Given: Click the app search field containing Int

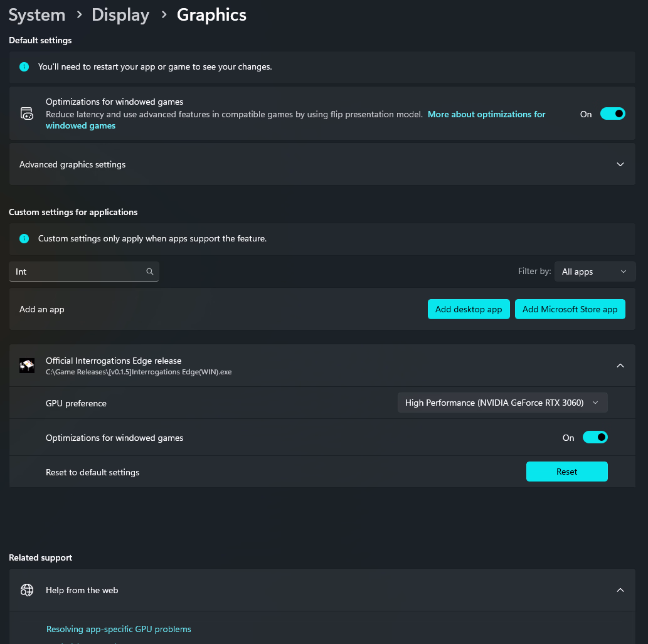Looking at the screenshot, I should point(75,272).
